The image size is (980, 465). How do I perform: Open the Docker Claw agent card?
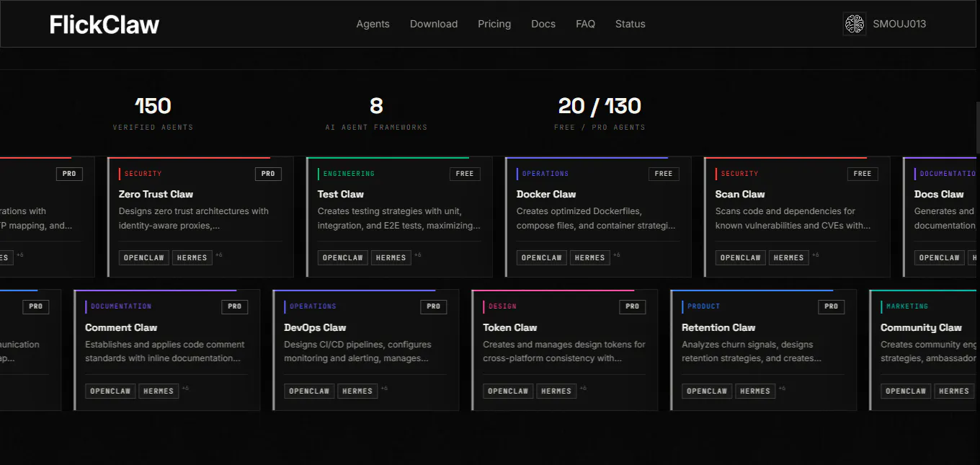[598, 217]
